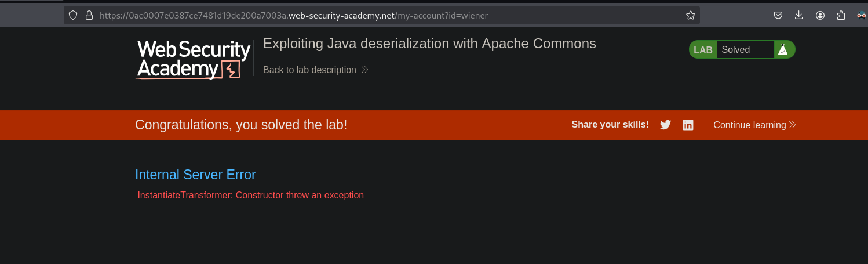
Task: Open the extensions puzzle-piece icon
Action: (841, 16)
